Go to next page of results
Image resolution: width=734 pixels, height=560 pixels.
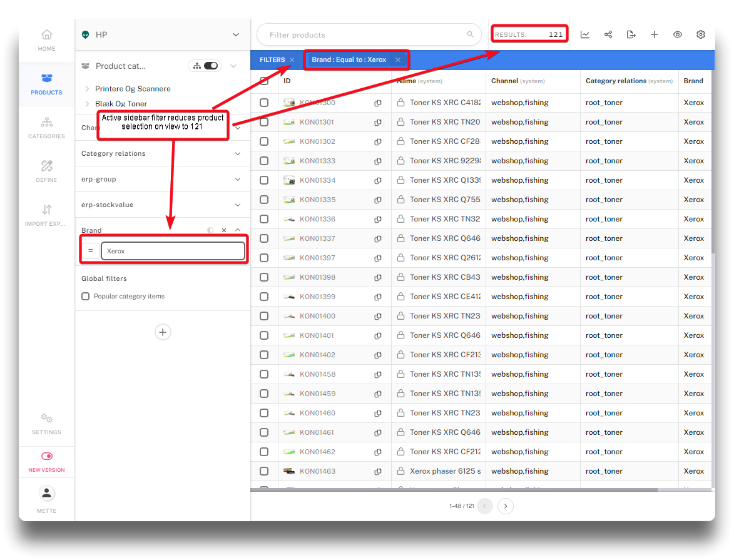coord(506,506)
